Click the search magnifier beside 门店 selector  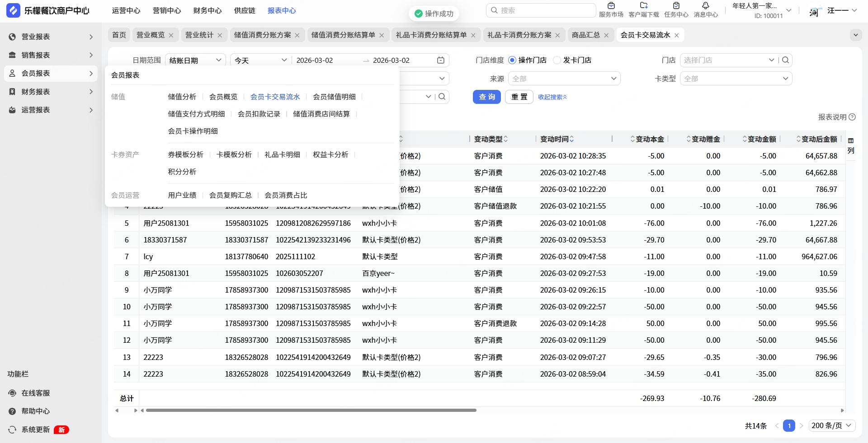(x=786, y=60)
